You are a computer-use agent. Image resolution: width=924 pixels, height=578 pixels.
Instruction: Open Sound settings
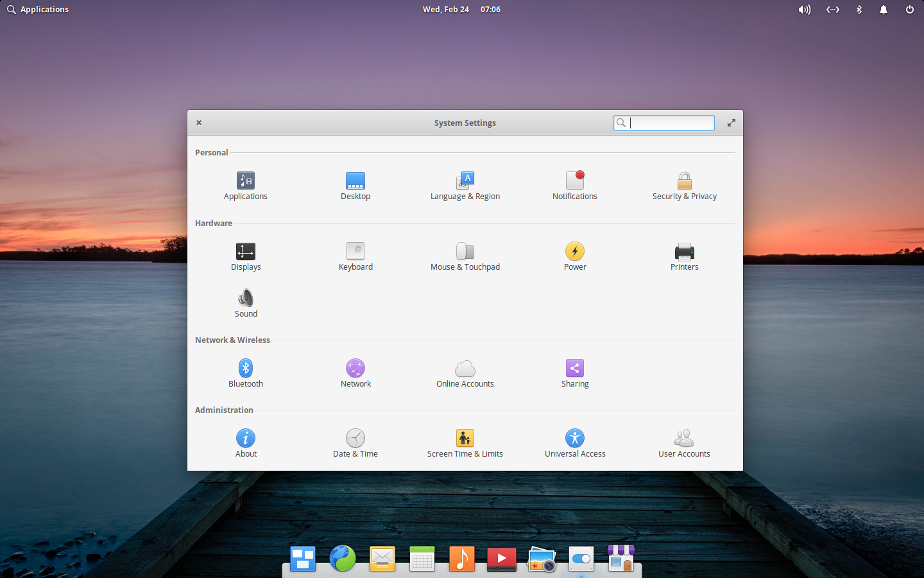(x=246, y=302)
